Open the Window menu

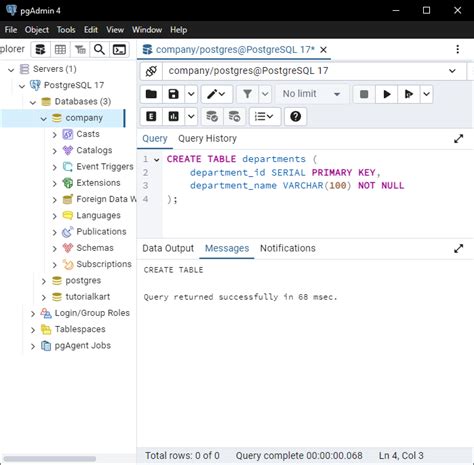[x=147, y=30]
